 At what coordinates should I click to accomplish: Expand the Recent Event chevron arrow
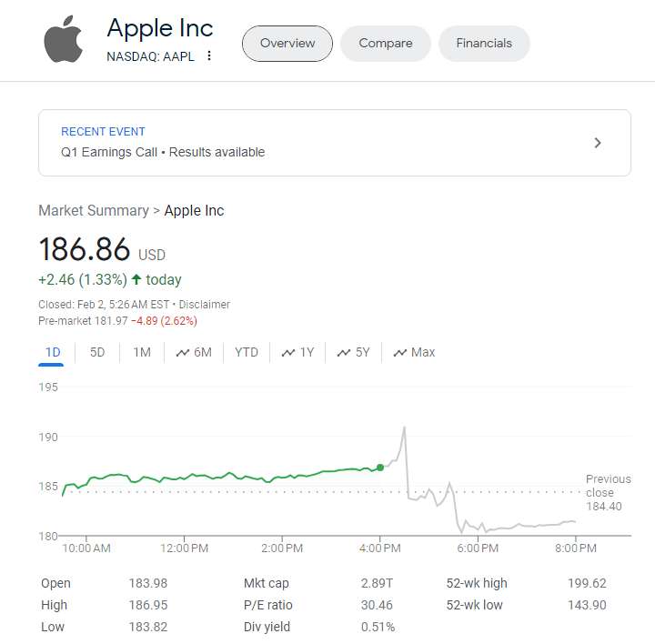(598, 143)
